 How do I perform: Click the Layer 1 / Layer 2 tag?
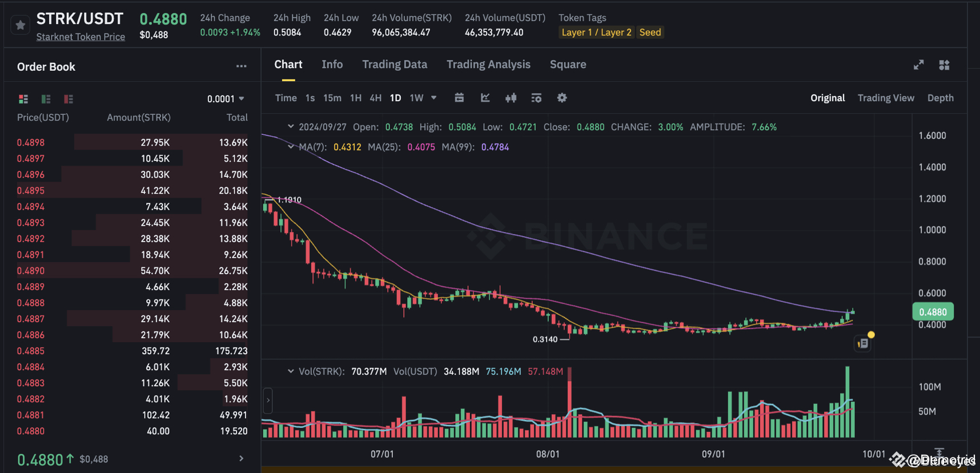pos(596,32)
